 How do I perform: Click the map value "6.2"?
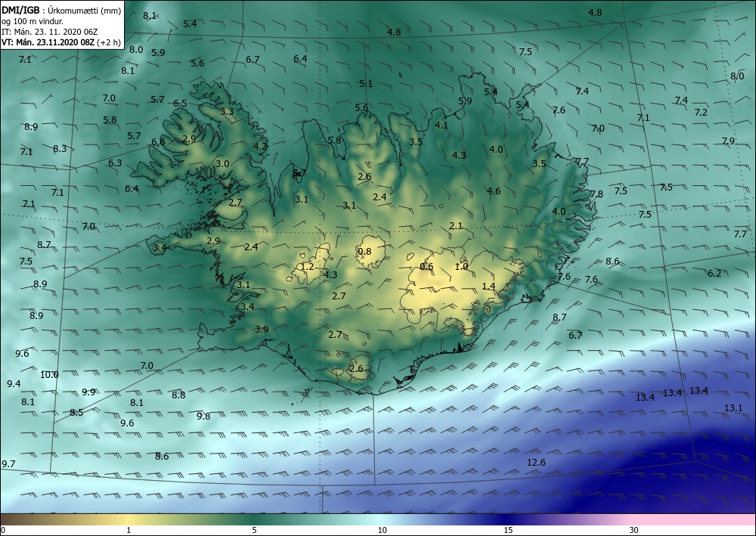[714, 274]
